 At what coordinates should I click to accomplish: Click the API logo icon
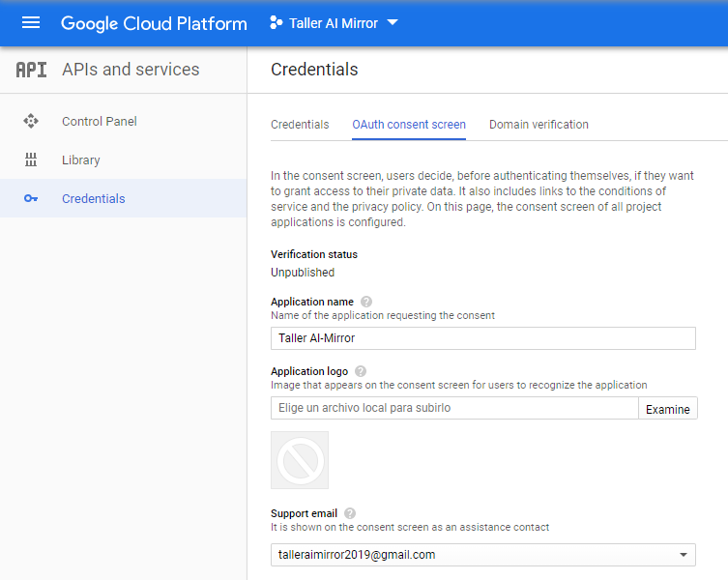tap(31, 70)
